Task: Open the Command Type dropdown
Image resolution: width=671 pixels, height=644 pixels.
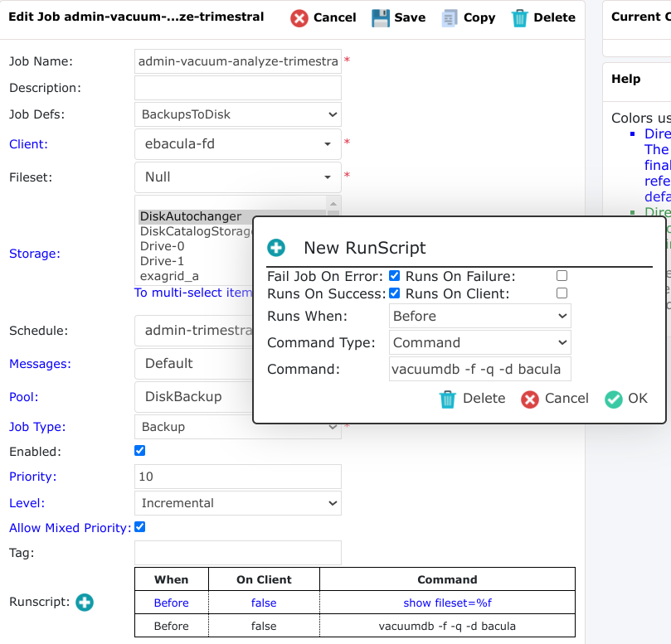Action: tap(479, 342)
